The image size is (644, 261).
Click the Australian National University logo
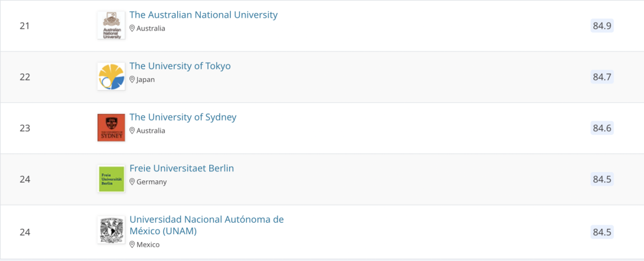point(112,26)
